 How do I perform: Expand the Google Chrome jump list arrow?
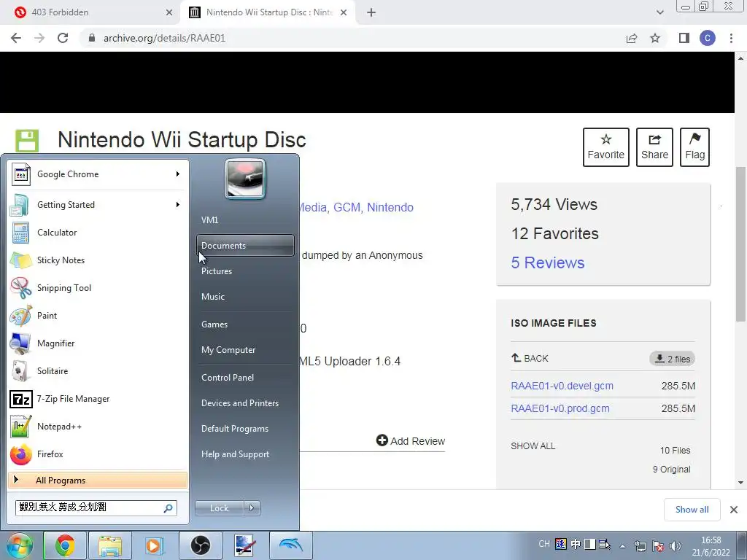click(x=178, y=174)
